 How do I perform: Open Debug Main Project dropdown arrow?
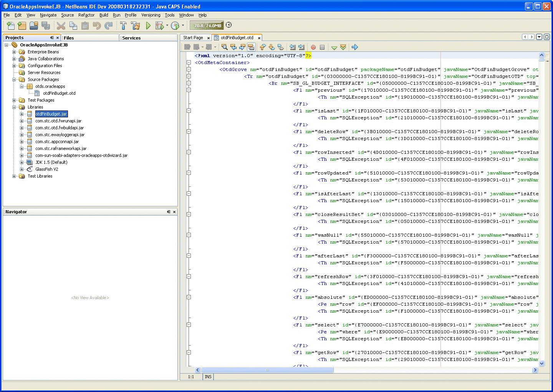(167, 26)
